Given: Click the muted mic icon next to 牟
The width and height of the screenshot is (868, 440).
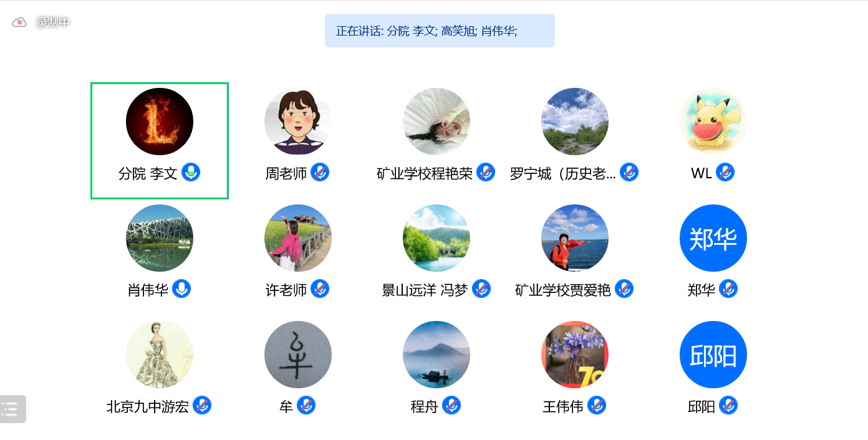Looking at the screenshot, I should coord(306,406).
